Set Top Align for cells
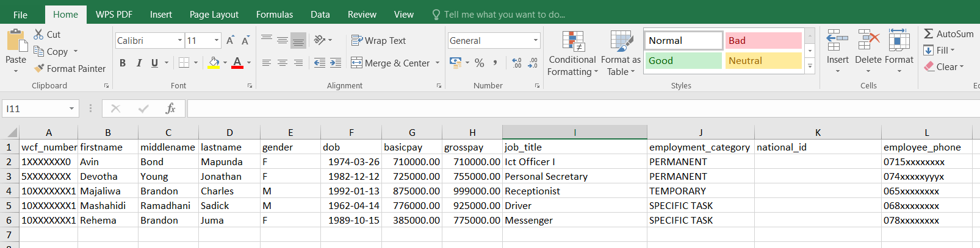 coord(267,40)
